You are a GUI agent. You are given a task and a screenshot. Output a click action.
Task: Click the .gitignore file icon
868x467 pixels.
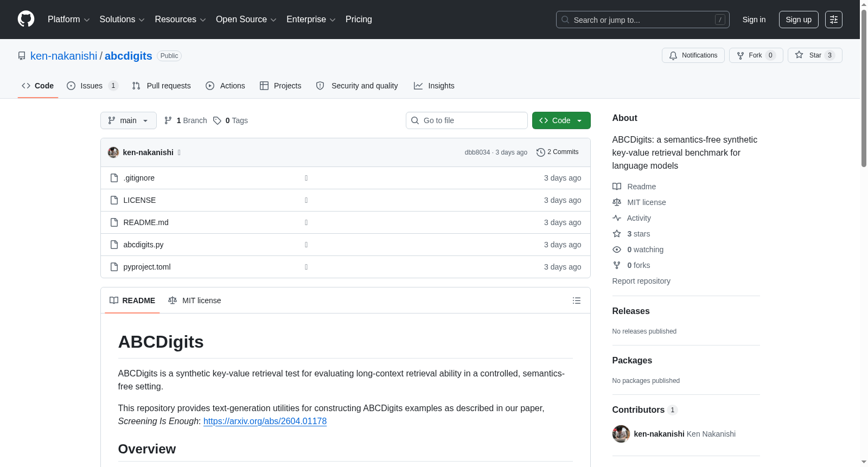[114, 178]
